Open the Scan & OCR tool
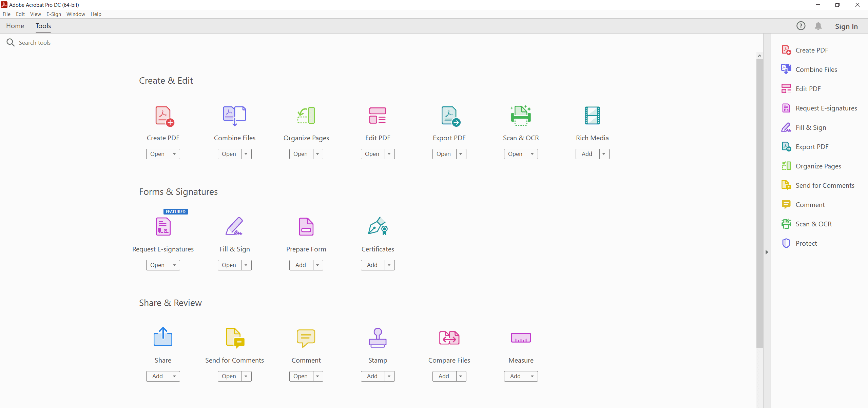 tap(514, 154)
